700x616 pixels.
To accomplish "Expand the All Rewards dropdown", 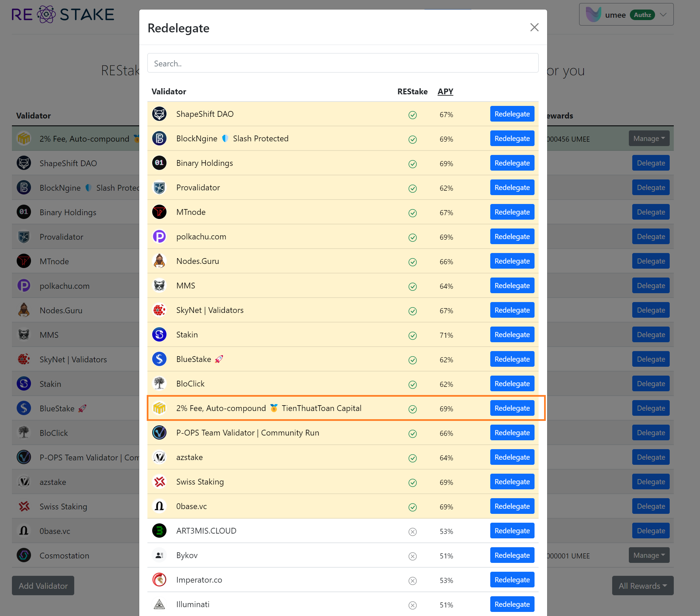I will coord(642,585).
